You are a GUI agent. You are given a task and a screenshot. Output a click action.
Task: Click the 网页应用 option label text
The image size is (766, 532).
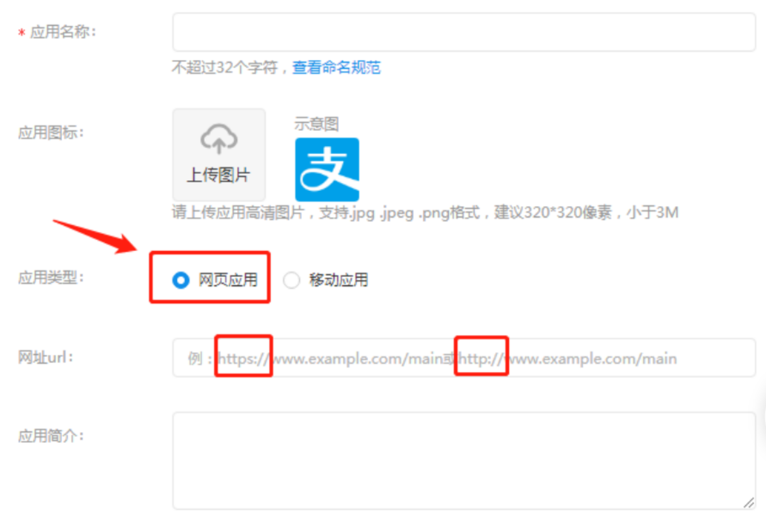coord(228,280)
